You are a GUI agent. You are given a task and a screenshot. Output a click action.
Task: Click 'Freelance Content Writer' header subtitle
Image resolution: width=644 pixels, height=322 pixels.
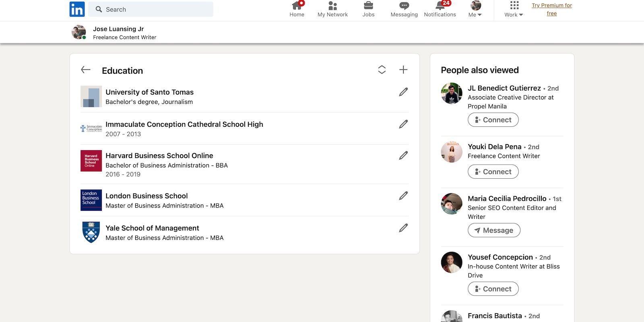point(124,37)
